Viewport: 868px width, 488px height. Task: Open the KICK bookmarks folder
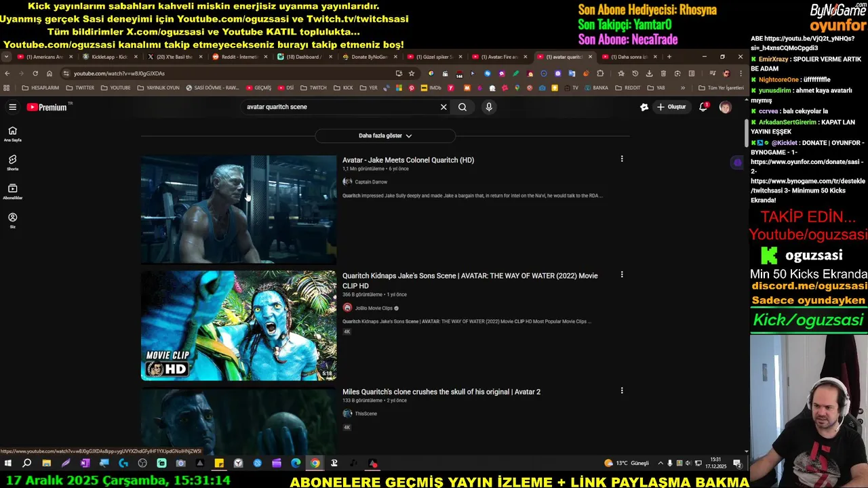coord(343,87)
